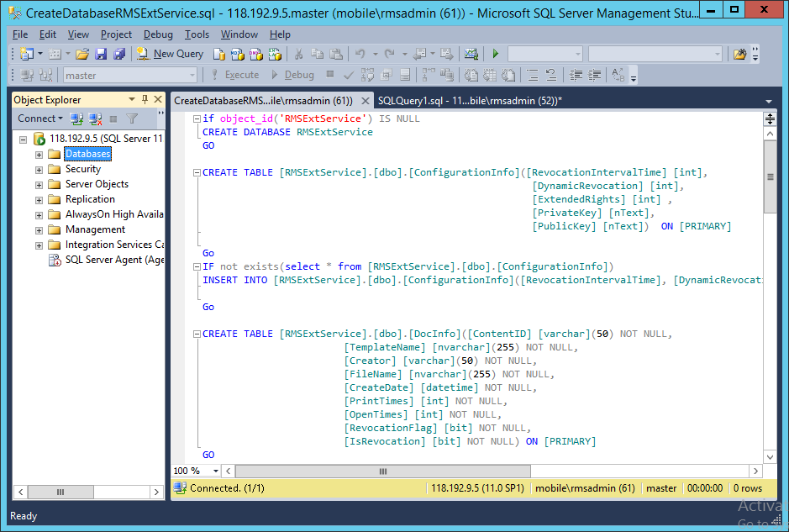This screenshot has width=789, height=532.
Task: Click the Open File folder icon
Action: point(82,54)
